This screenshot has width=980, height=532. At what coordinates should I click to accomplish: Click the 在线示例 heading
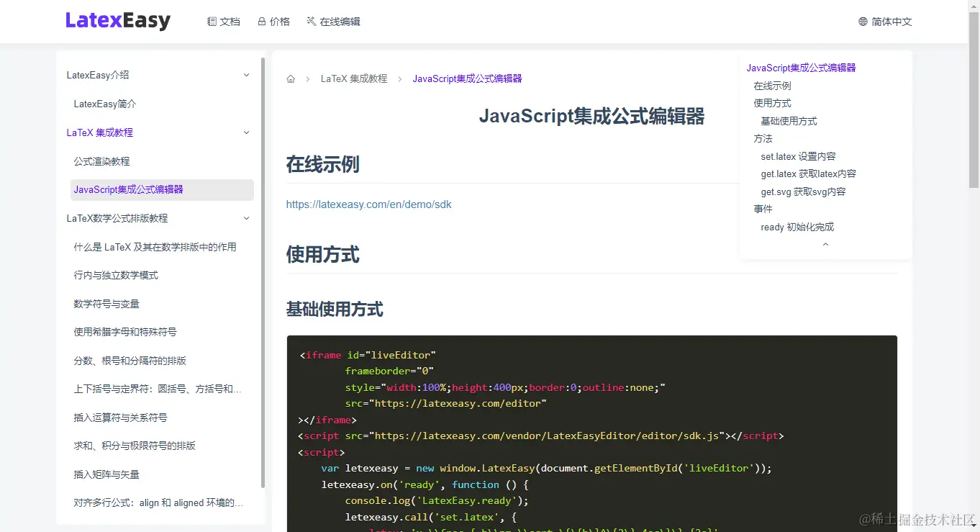(322, 164)
